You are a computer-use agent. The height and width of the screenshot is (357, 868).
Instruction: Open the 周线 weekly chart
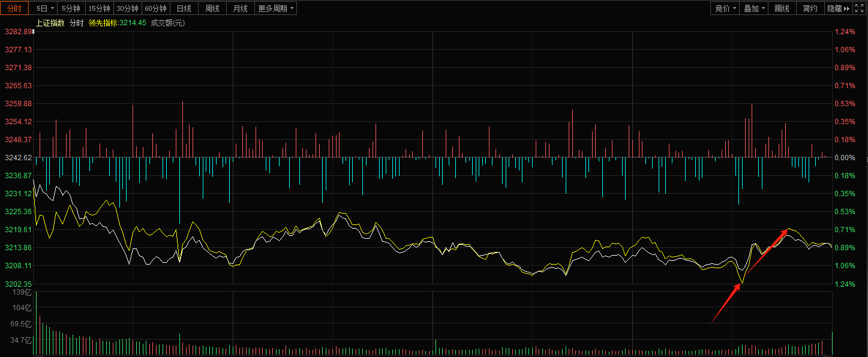click(x=212, y=8)
